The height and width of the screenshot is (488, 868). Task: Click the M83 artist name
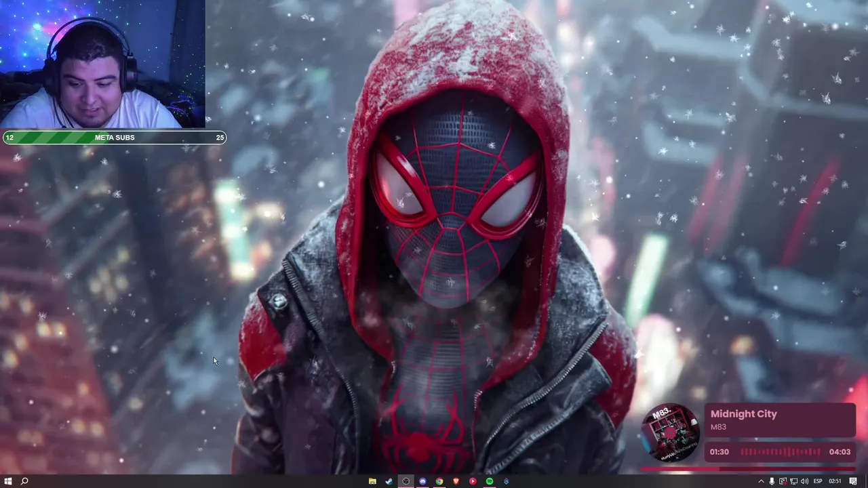[x=718, y=427]
